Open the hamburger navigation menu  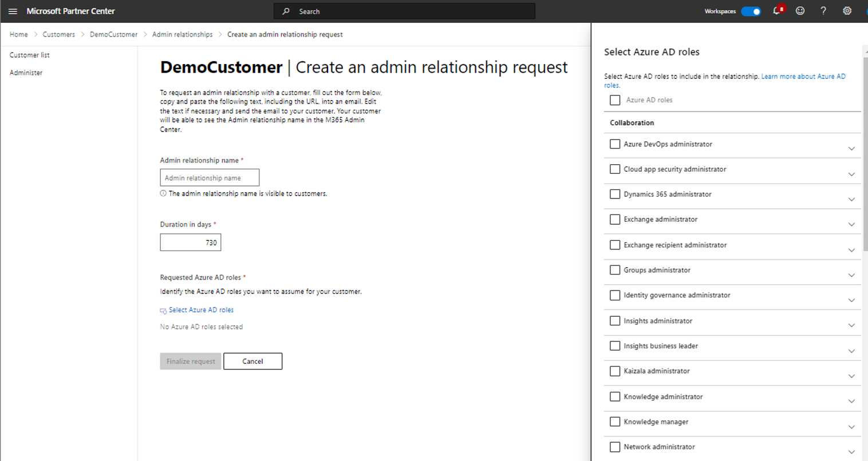[13, 11]
